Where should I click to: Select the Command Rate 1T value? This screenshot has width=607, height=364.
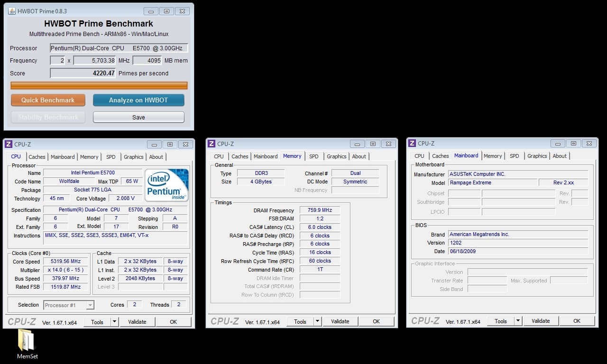click(320, 269)
